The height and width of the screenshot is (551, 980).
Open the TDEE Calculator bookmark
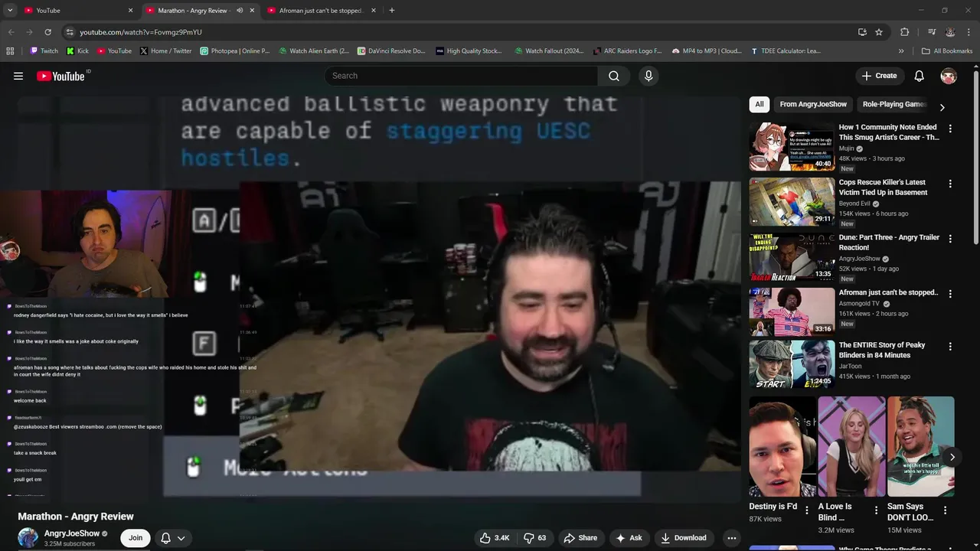[x=786, y=51]
